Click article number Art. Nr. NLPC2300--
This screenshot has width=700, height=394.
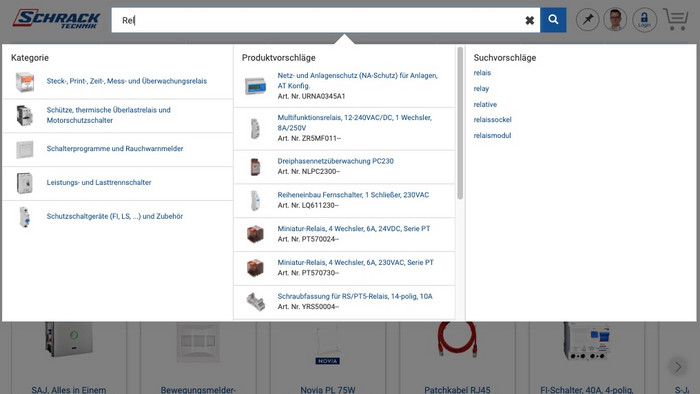coord(308,172)
